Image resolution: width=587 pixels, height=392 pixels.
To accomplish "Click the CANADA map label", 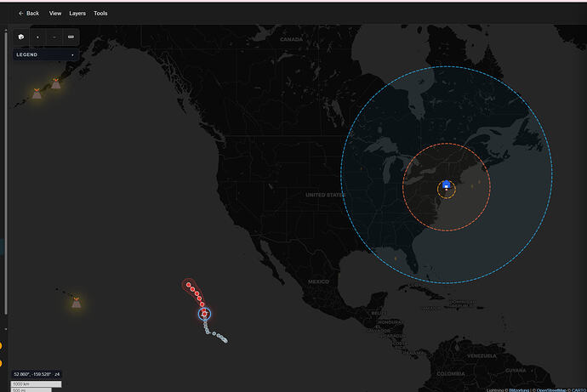I will pos(291,39).
